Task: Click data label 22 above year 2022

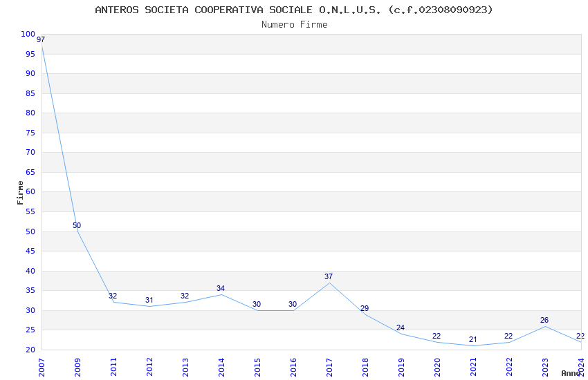Action: coord(508,336)
